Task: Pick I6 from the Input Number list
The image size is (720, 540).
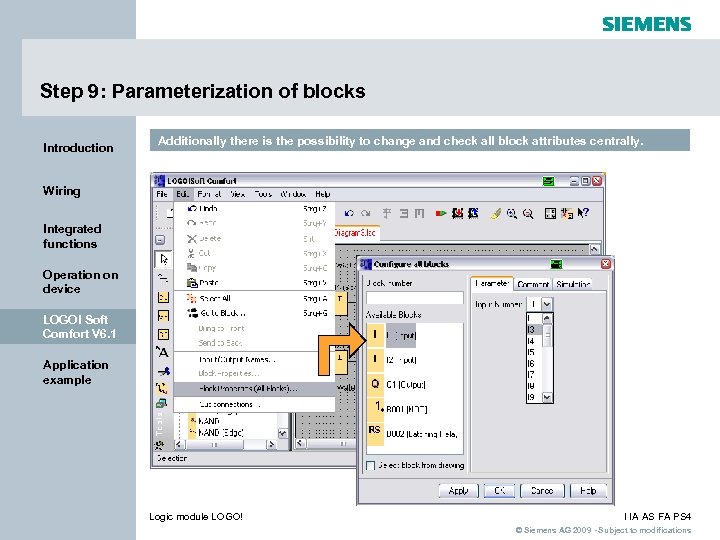Action: point(534,364)
